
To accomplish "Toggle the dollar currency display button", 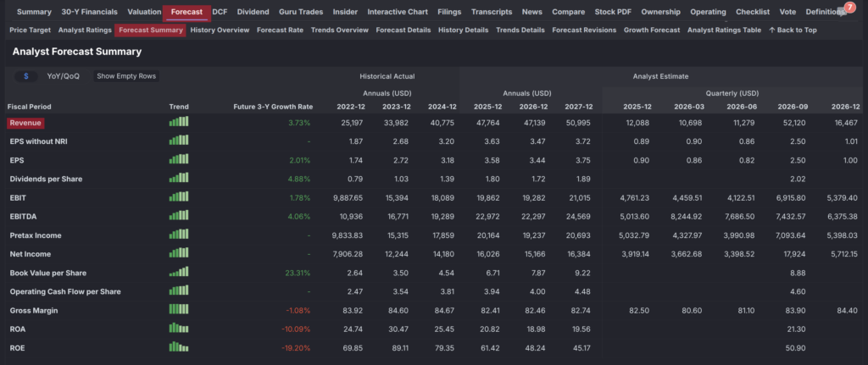I will coord(26,76).
